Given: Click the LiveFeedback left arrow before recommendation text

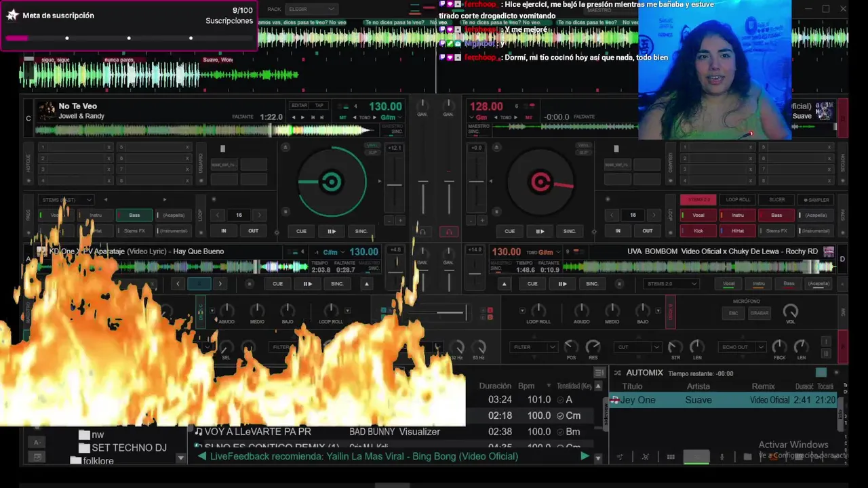Looking at the screenshot, I should [x=202, y=456].
